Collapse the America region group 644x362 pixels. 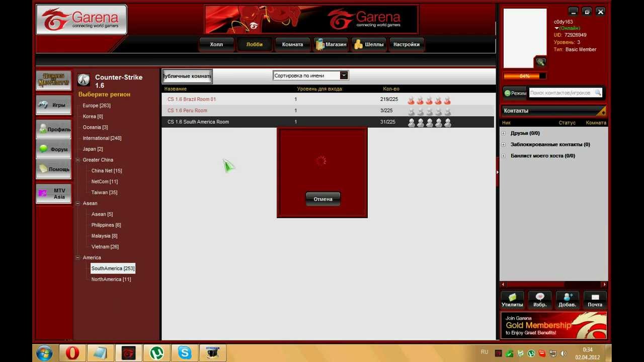[x=78, y=257]
